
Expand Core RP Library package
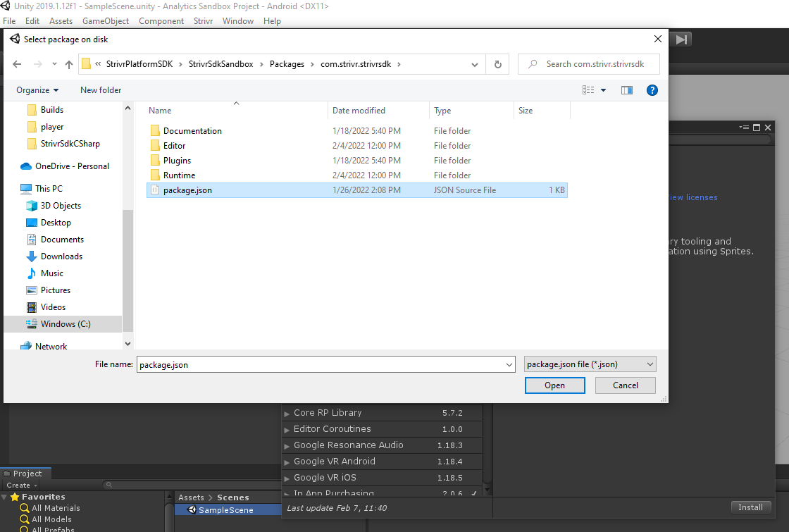coord(287,414)
